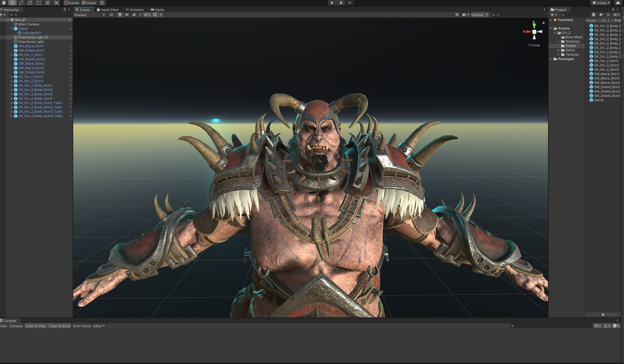624x364 pixels.
Task: Open Orc_2 scene options kebab menu
Action: (x=69, y=20)
